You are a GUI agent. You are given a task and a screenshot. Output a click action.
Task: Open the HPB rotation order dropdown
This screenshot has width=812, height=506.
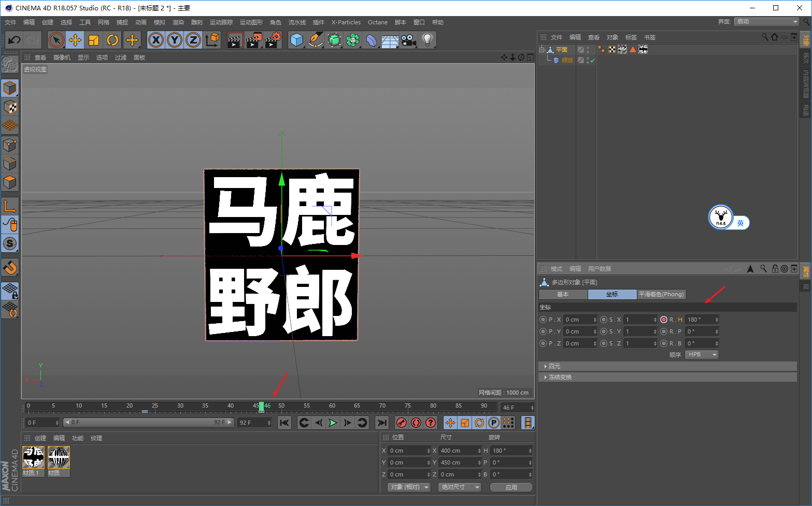(x=702, y=355)
